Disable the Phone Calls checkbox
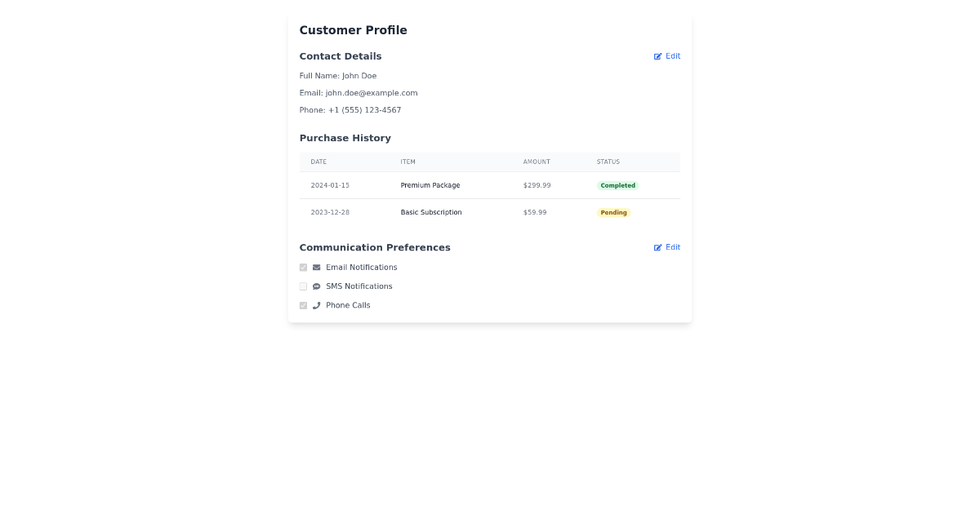 click(x=303, y=305)
